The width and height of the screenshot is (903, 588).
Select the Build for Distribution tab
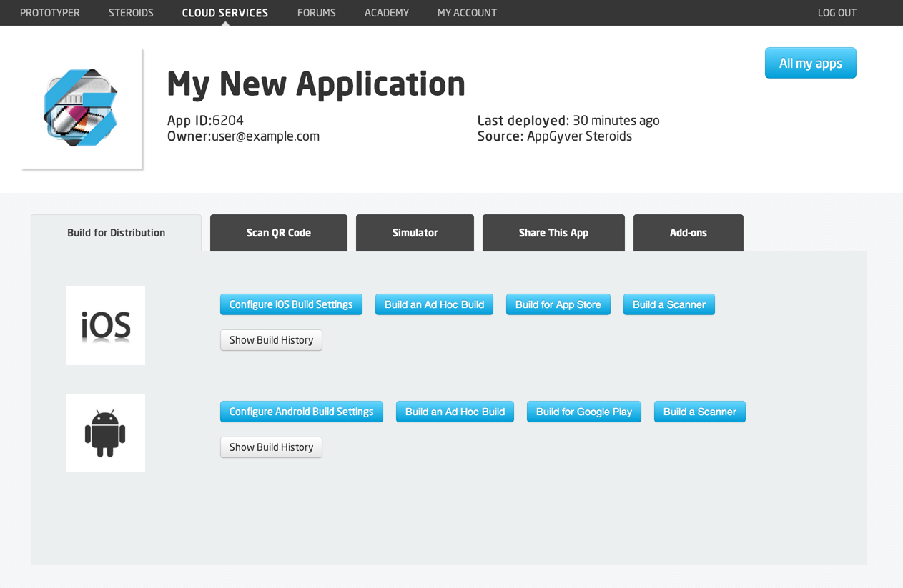[x=116, y=233]
